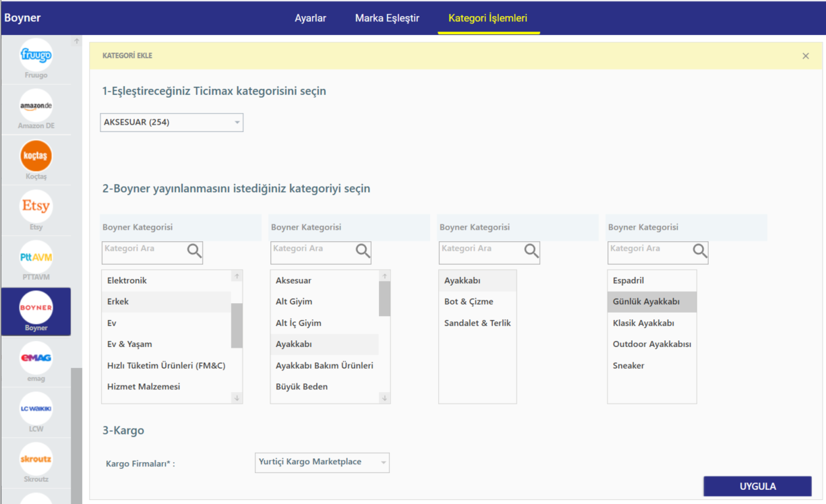The height and width of the screenshot is (504, 826).
Task: Select Alt İç Giyim category
Action: [x=324, y=323]
